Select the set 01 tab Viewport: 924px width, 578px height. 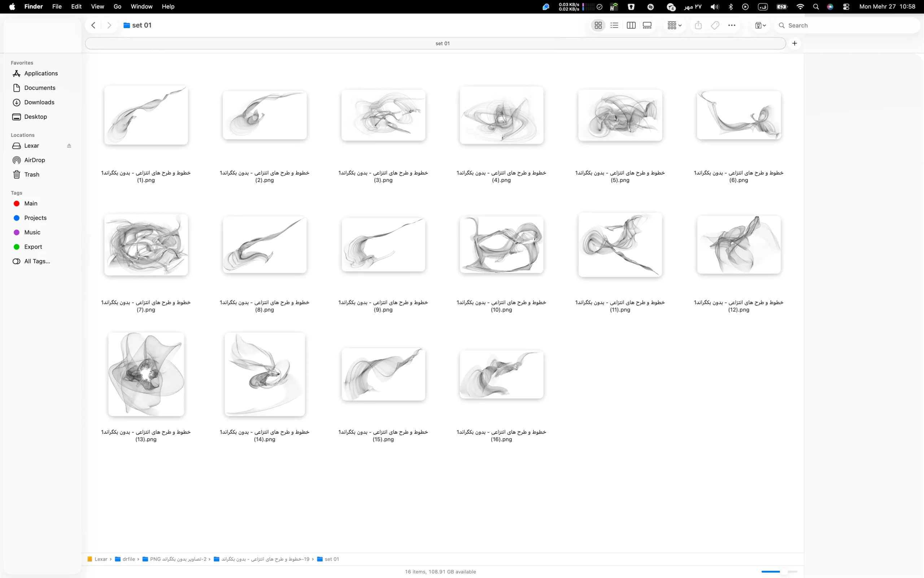point(435,43)
